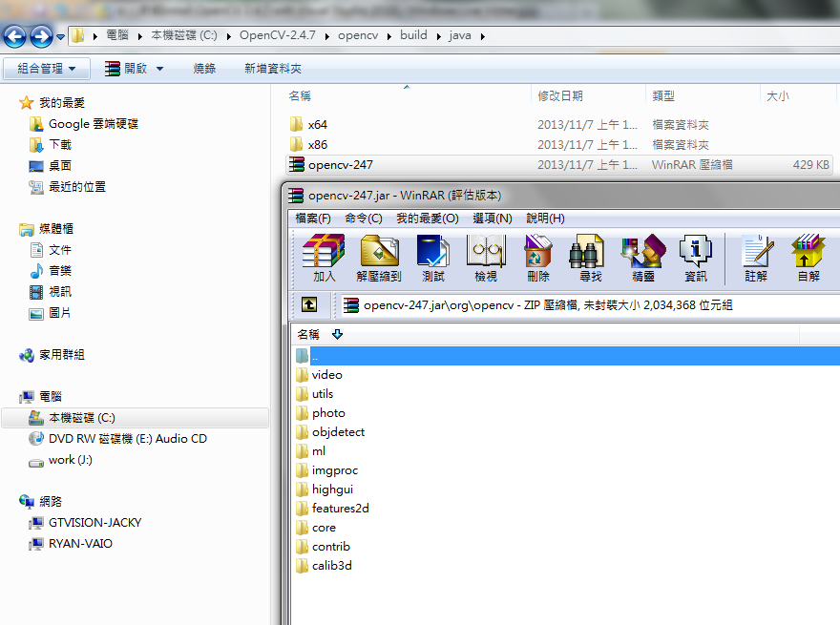The height and width of the screenshot is (625, 840).
Task: Select GTVISION-JACKY under network
Action: coord(94,523)
